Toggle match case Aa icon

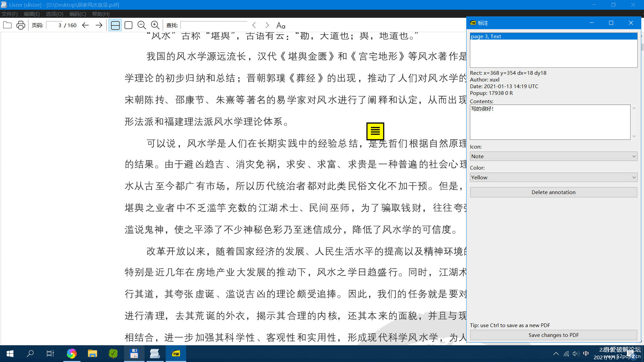(x=281, y=25)
